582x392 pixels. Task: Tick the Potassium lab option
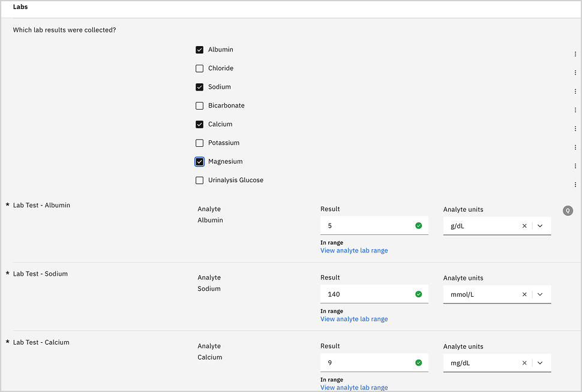(x=200, y=143)
